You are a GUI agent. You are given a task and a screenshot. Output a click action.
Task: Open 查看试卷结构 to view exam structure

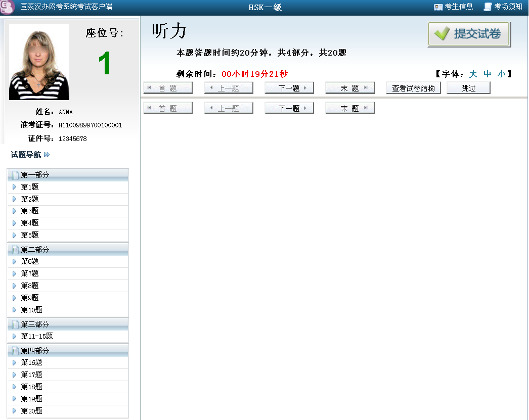(413, 88)
